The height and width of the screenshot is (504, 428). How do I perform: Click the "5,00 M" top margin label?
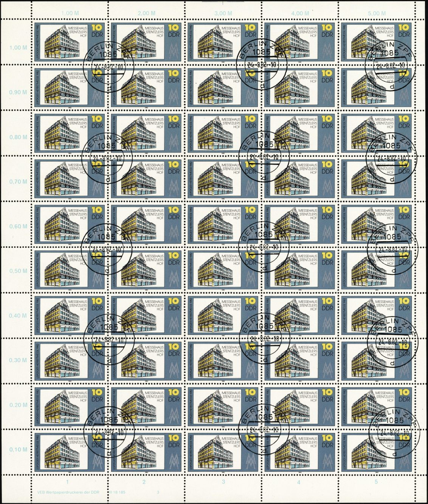click(377, 13)
